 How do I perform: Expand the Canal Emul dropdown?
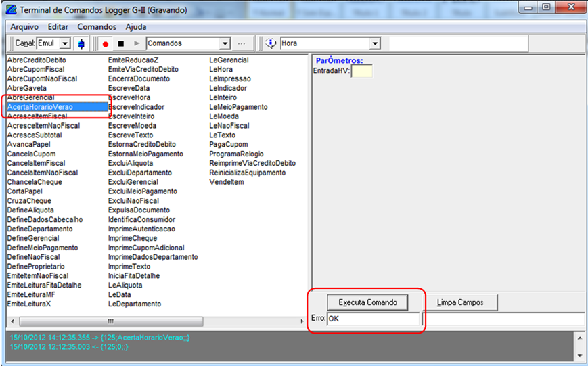[65, 43]
